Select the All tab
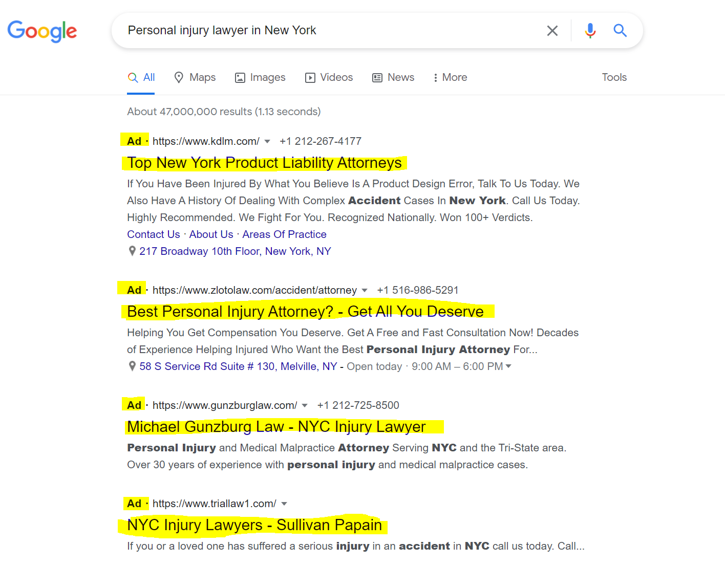 (x=141, y=77)
